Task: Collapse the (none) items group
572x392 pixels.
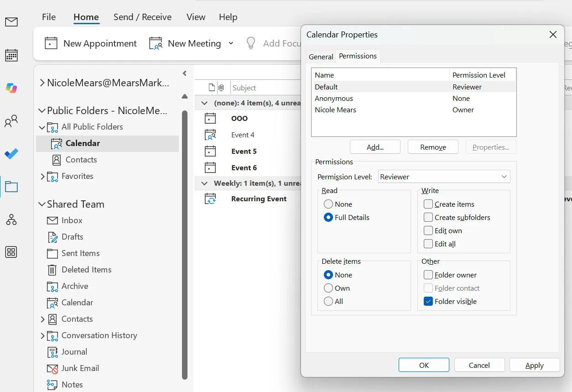Action: (205, 103)
